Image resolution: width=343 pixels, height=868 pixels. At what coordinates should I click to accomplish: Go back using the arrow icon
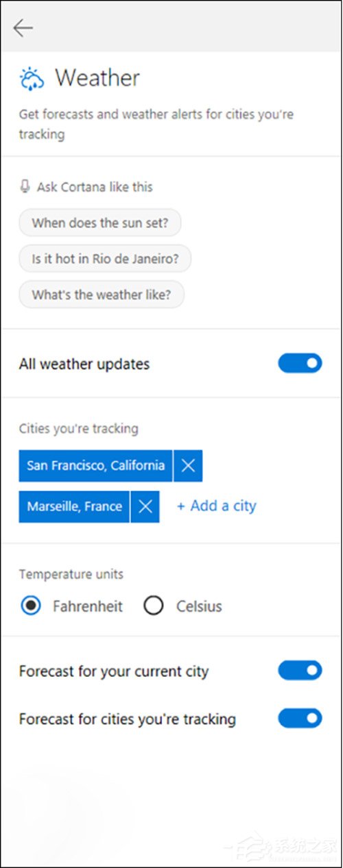23,27
